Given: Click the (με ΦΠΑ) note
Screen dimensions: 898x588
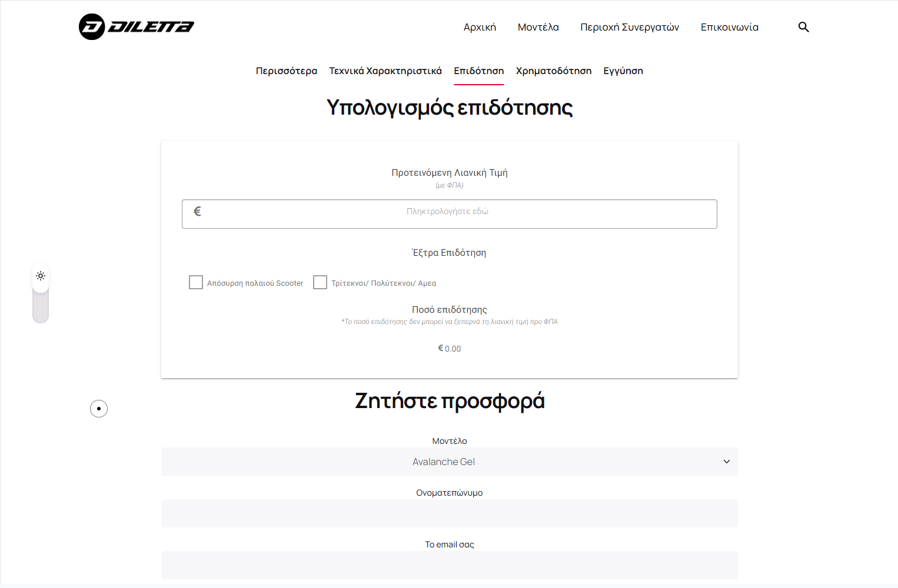Looking at the screenshot, I should point(450,185).
